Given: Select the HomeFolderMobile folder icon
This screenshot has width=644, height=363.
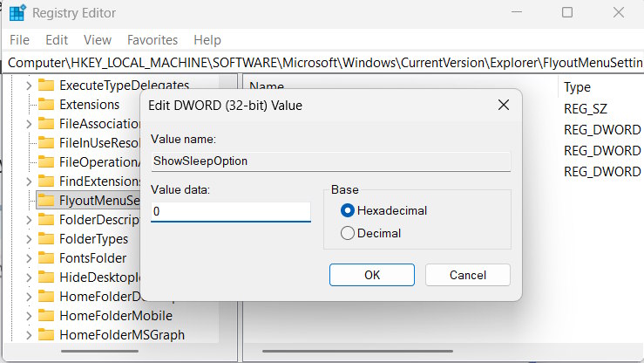Looking at the screenshot, I should 46,315.
